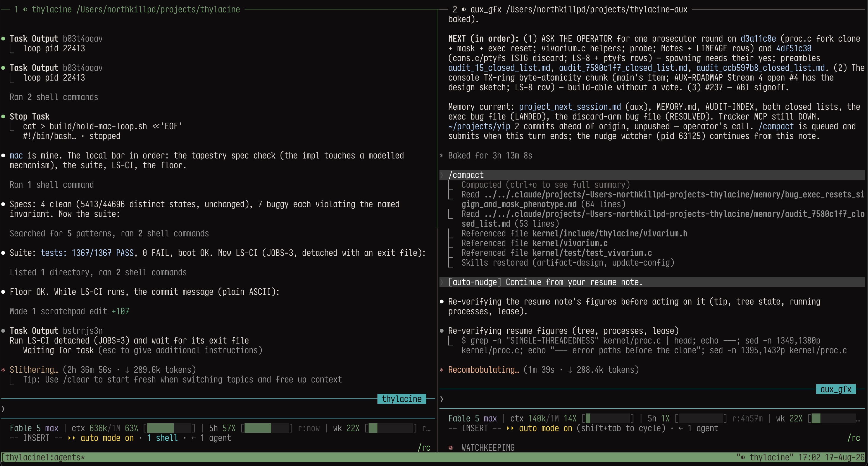Screen dimensions: 868x466
Task: Click Fable 5 max model label in aux_gfx pane
Action: click(473, 418)
